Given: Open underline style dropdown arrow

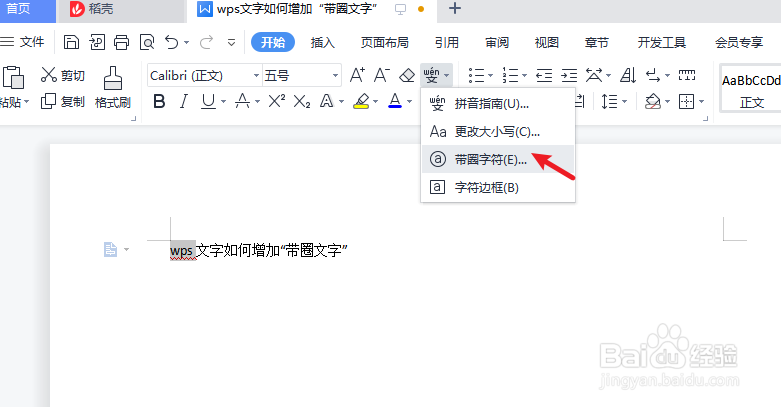Looking at the screenshot, I should coord(223,102).
